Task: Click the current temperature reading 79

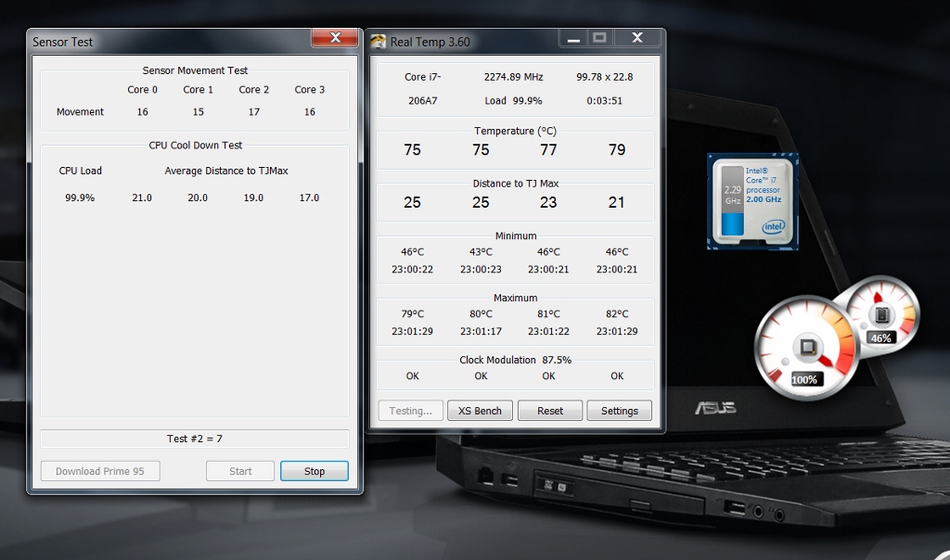Action: pos(617,149)
